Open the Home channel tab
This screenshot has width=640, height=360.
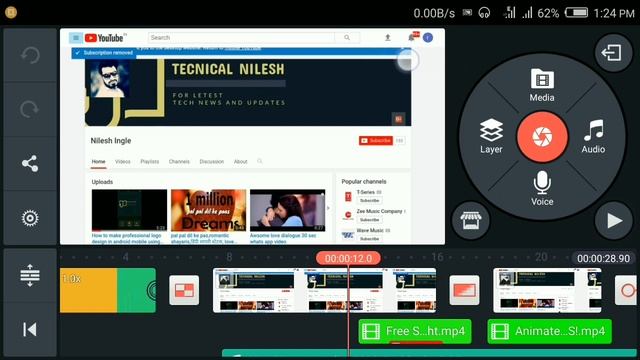(98, 162)
